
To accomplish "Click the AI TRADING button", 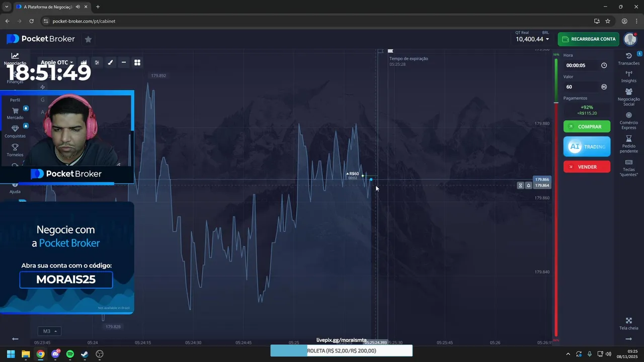I will 587,147.
